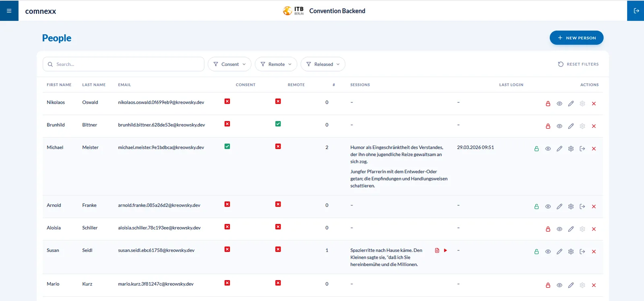Screen dimensions: 644x301
Task: Delete Michael Meister with the red X
Action: pos(594,149)
